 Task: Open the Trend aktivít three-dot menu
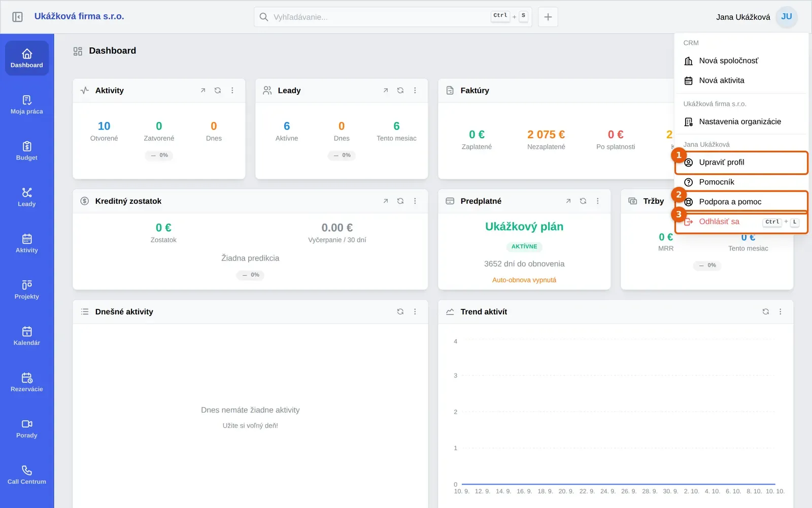(781, 312)
